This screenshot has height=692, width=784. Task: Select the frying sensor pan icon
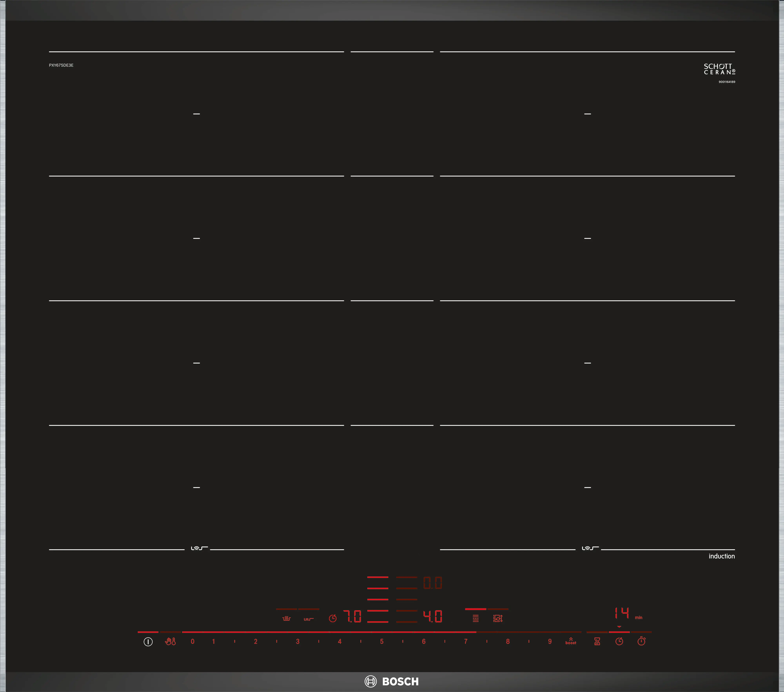[x=308, y=619]
